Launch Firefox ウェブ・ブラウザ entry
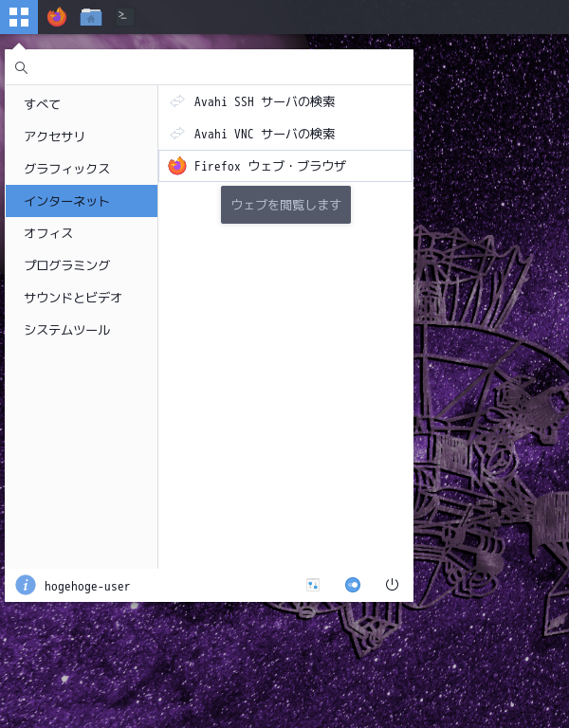 pos(285,166)
